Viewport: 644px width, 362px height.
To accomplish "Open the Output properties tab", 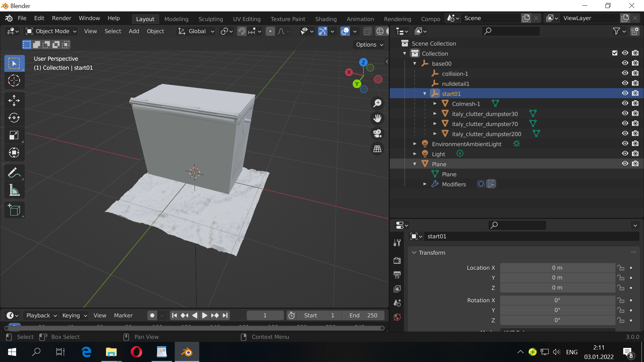I will (x=397, y=275).
